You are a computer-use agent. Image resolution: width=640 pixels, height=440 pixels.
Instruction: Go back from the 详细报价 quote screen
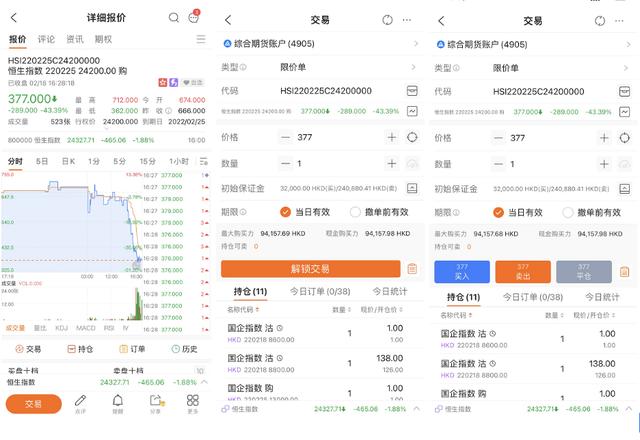(14, 18)
